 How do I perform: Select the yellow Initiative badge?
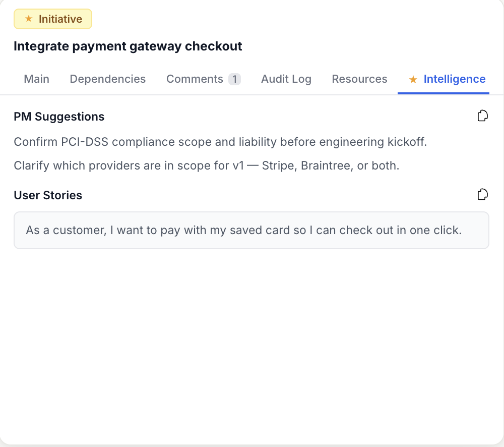tap(52, 19)
